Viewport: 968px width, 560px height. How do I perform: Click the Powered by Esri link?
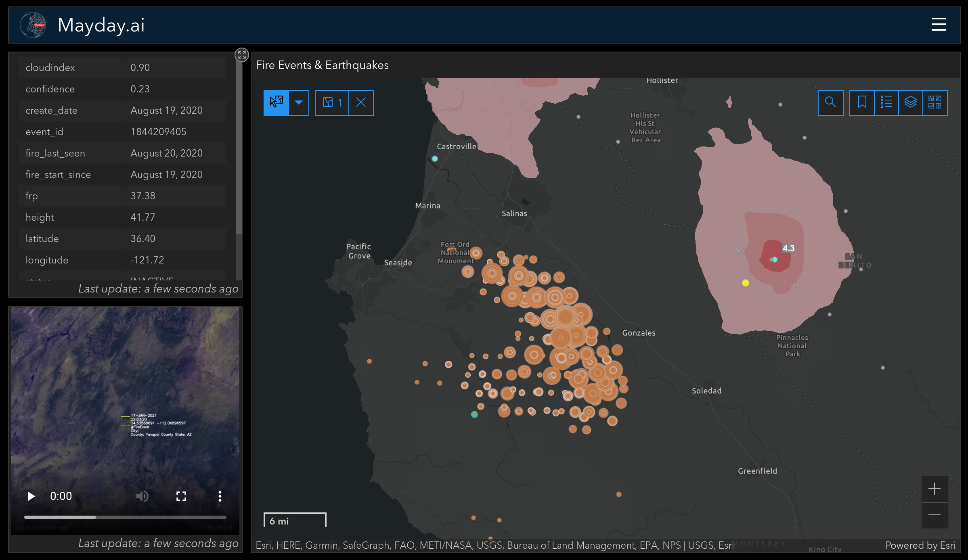pyautogui.click(x=920, y=545)
